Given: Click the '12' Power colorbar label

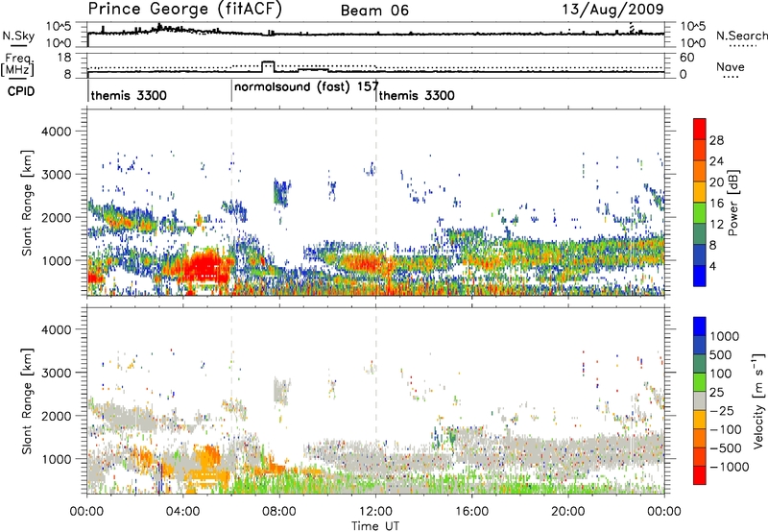Looking at the screenshot, I should 716,225.
